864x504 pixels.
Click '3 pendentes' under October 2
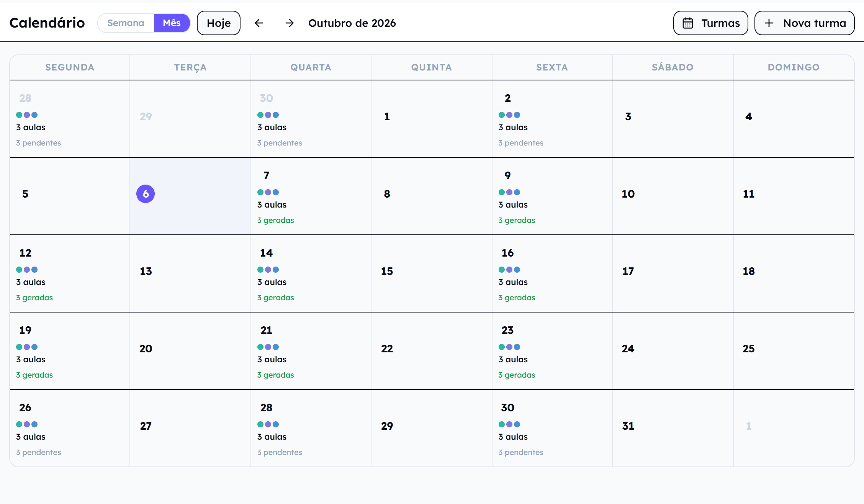[x=521, y=143]
